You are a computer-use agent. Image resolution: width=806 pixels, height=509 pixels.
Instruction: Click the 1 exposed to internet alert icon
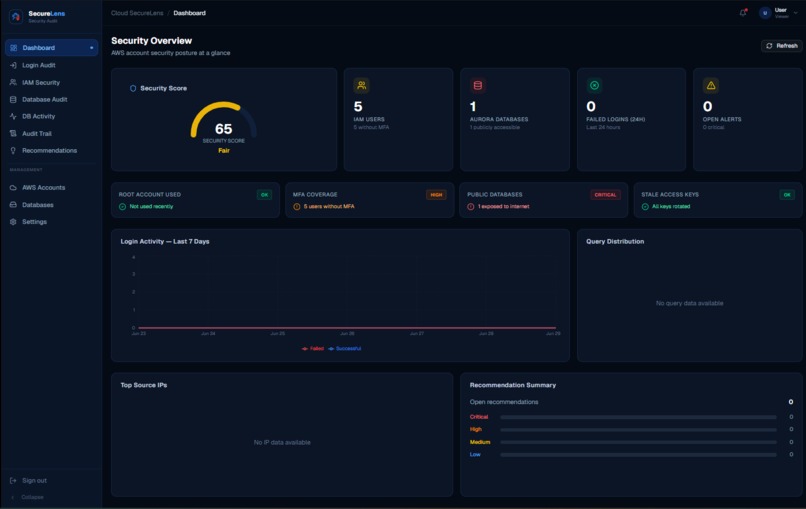pyautogui.click(x=471, y=207)
